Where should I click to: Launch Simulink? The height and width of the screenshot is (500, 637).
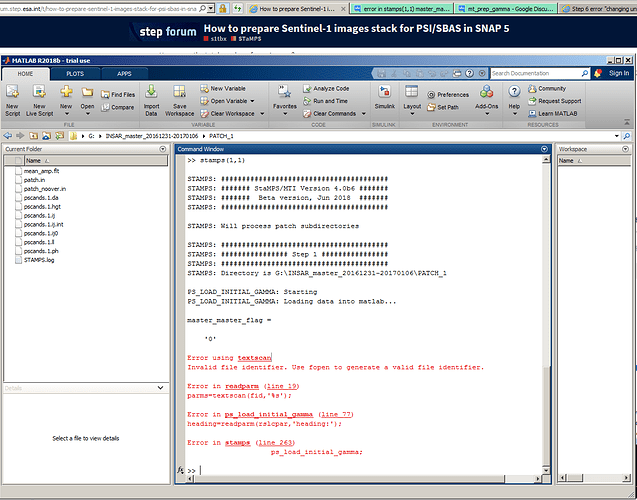[x=384, y=97]
